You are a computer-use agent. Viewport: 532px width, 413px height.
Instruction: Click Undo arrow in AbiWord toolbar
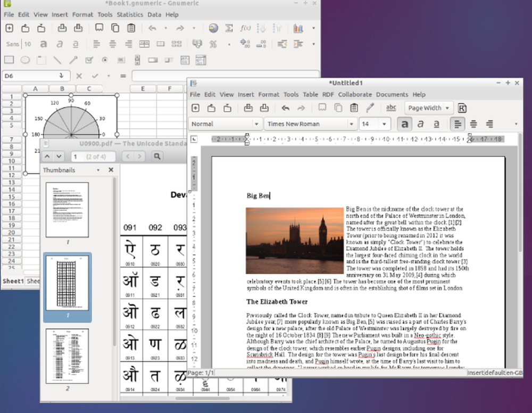click(x=285, y=108)
